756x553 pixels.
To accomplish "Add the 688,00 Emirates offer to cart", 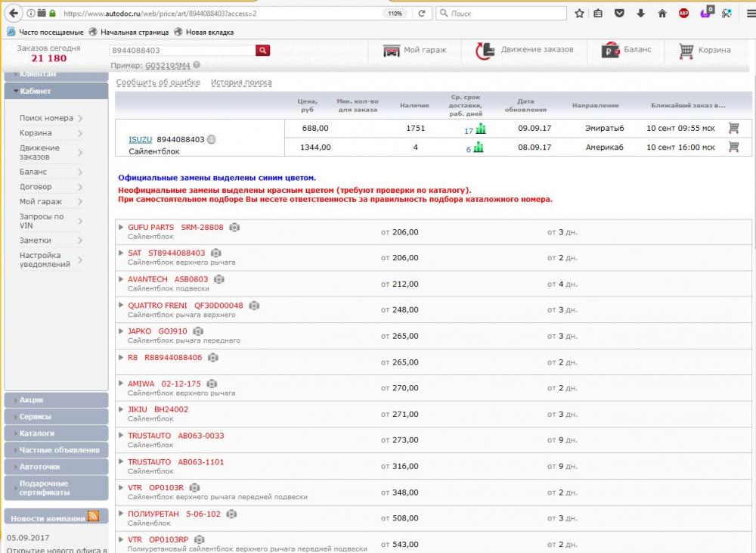I will (733, 128).
